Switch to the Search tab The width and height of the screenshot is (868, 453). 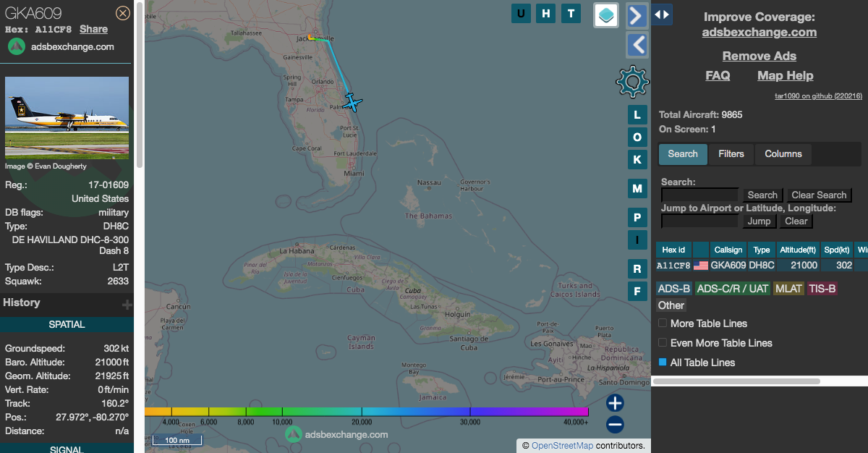click(x=683, y=153)
